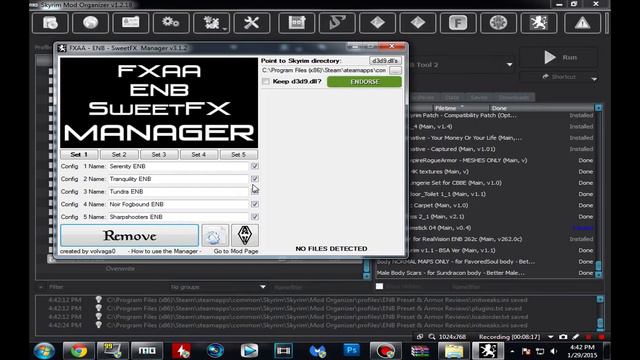Expand the Shortcut dropdown arrow
The width and height of the screenshot is (640, 360).
click(594, 78)
